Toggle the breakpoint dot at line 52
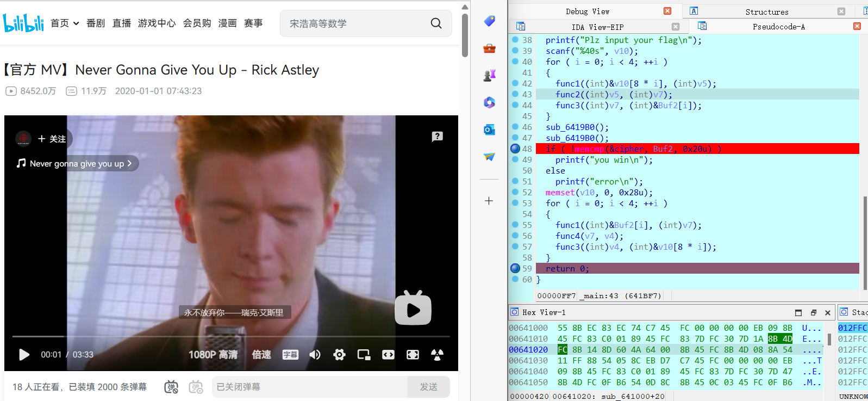This screenshot has height=401, width=868. 515,192
